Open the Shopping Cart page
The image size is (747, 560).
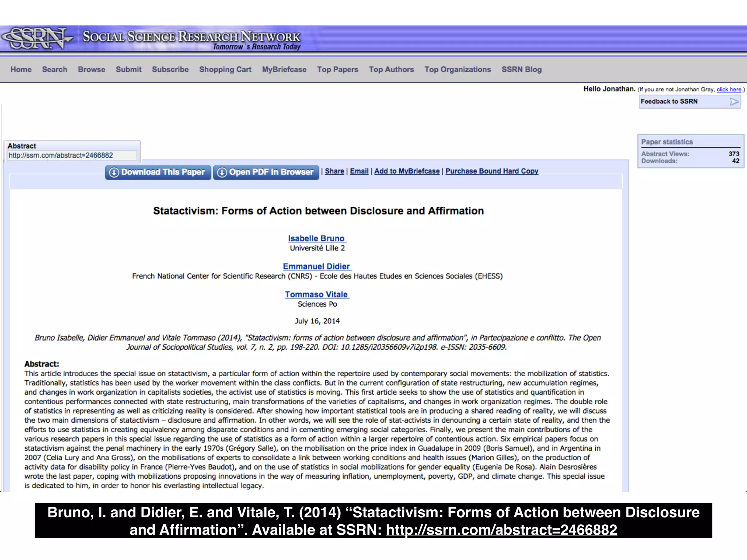pyautogui.click(x=225, y=69)
